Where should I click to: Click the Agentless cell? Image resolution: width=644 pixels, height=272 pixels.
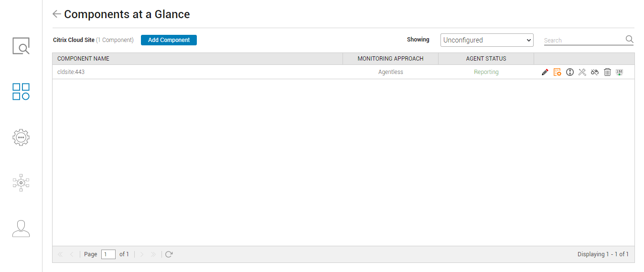click(391, 72)
